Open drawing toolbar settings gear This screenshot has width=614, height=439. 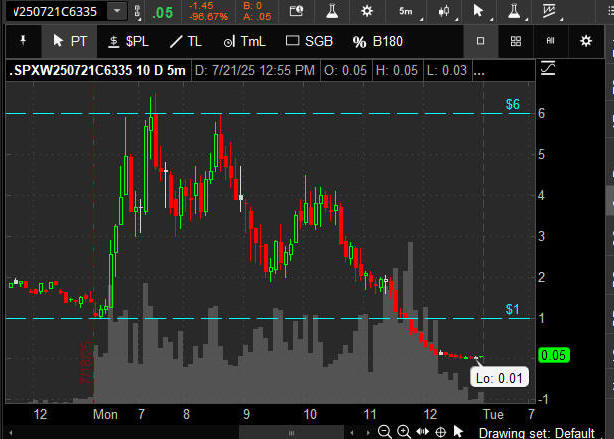586,41
